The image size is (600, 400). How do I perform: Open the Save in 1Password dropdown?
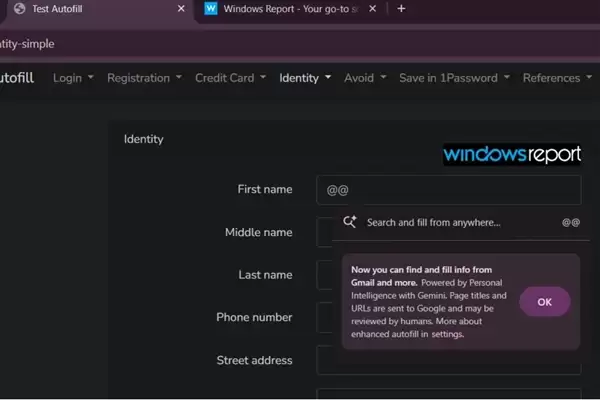454,78
